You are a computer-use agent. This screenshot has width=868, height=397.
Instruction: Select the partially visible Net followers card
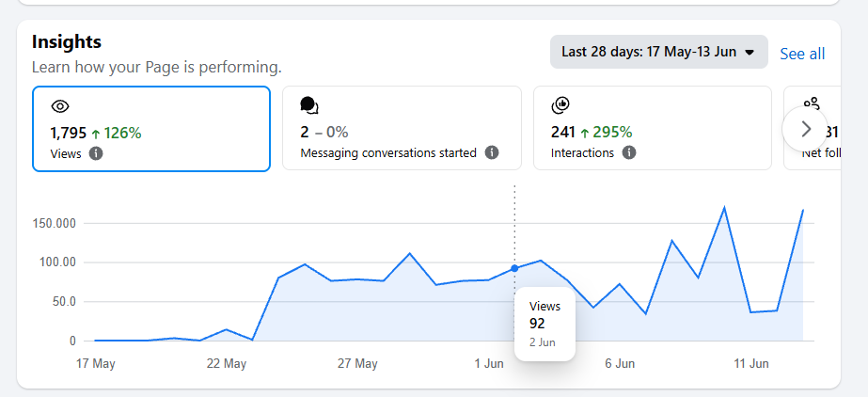[813, 128]
